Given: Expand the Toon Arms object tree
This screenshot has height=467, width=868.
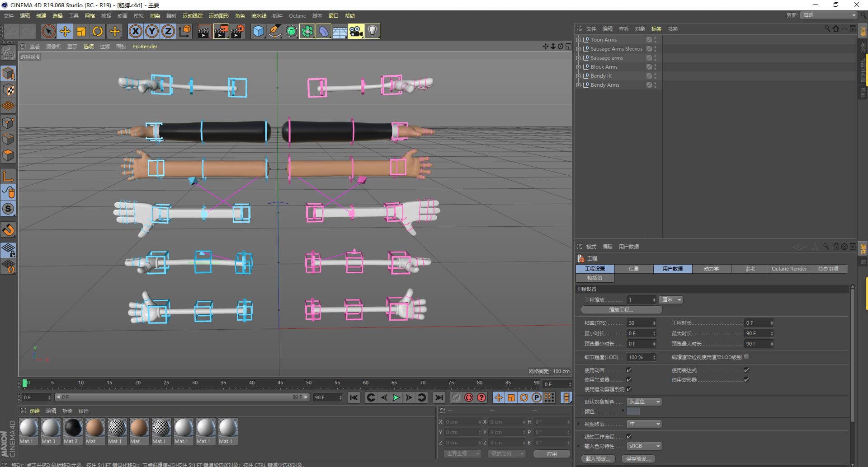Looking at the screenshot, I should pos(578,40).
